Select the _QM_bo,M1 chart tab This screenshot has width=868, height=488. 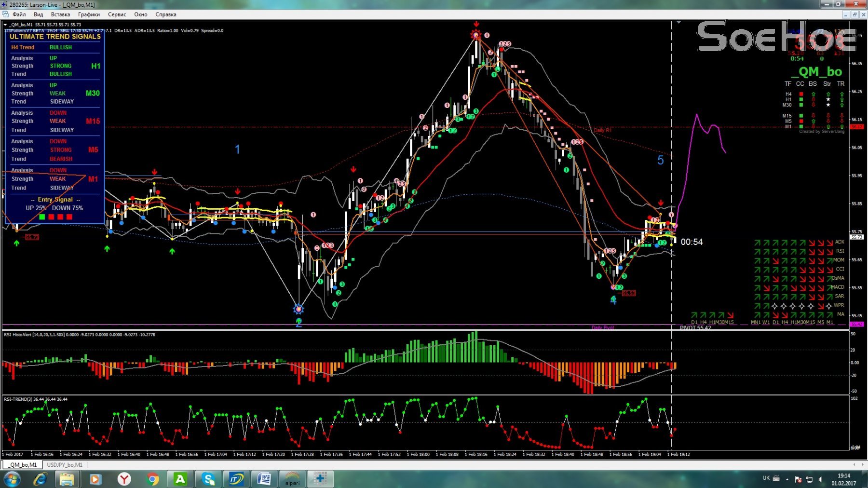click(23, 465)
